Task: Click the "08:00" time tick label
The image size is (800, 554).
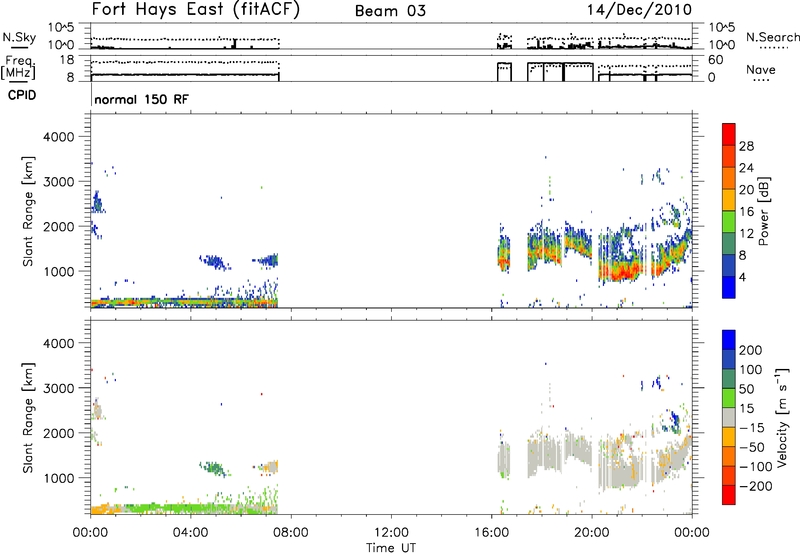Action: (x=291, y=533)
